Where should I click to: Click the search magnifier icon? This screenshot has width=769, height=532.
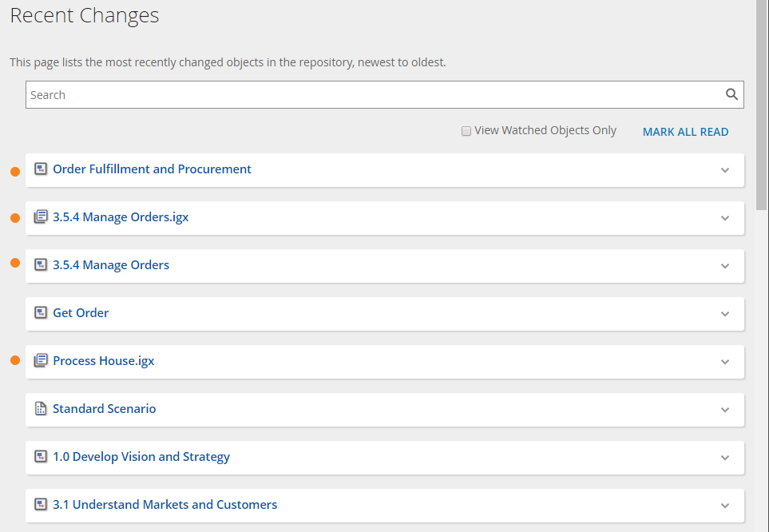(731, 94)
